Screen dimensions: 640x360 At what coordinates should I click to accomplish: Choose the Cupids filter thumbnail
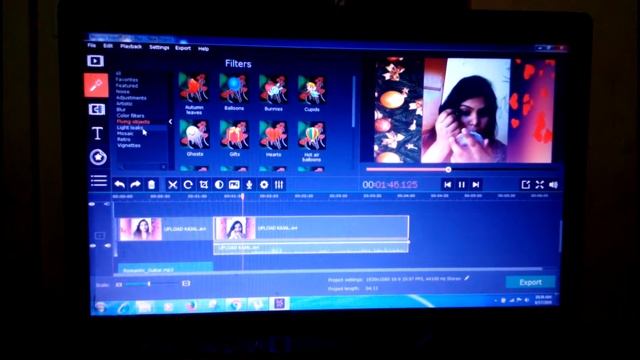coord(312,90)
